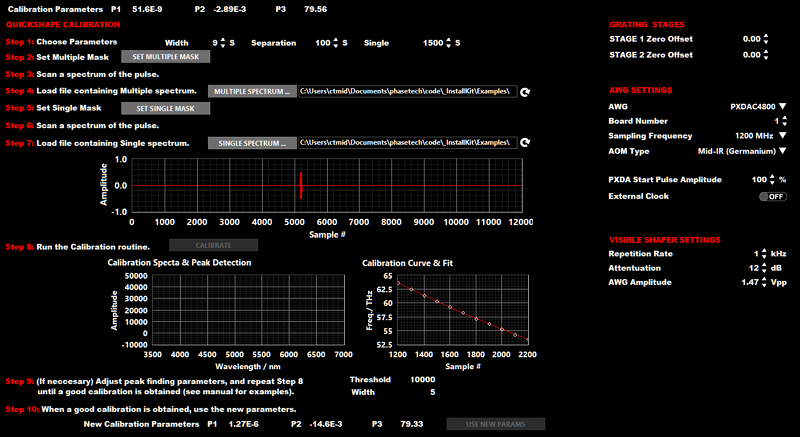The height and width of the screenshot is (437, 800).
Task: Click the STAGE 1 Zero Offset stepper
Action: click(x=765, y=39)
